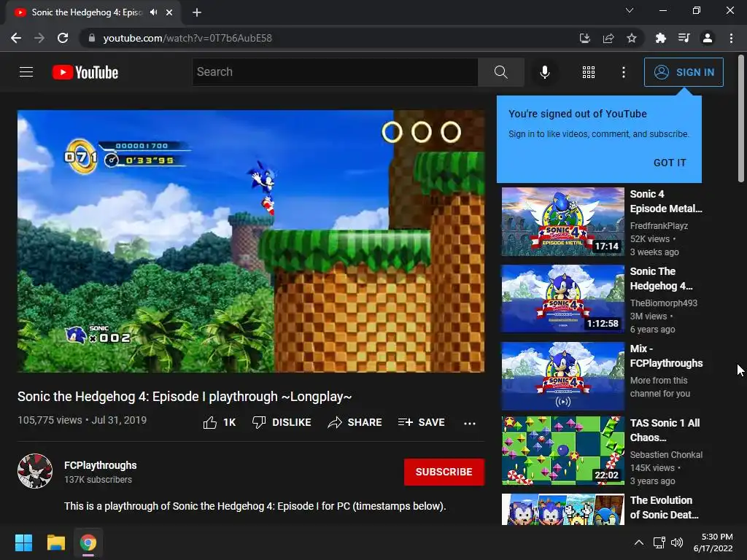The image size is (747, 560).
Task: Open the Mix - FCPlaythroughs thumbnail
Action: 562,376
